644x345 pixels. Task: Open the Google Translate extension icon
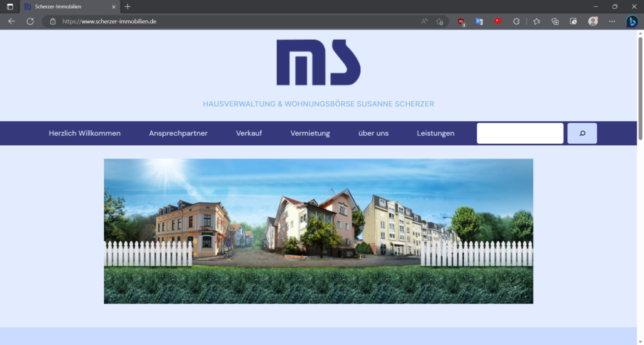coord(479,21)
